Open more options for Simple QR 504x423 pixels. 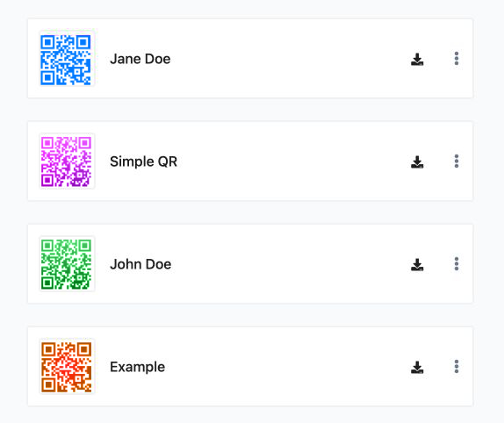click(x=457, y=161)
